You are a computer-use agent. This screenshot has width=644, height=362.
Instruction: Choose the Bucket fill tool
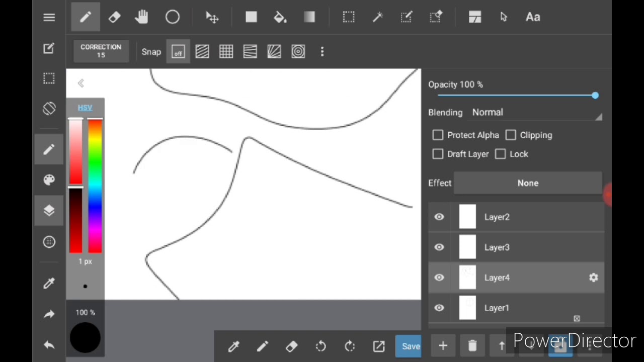(280, 17)
